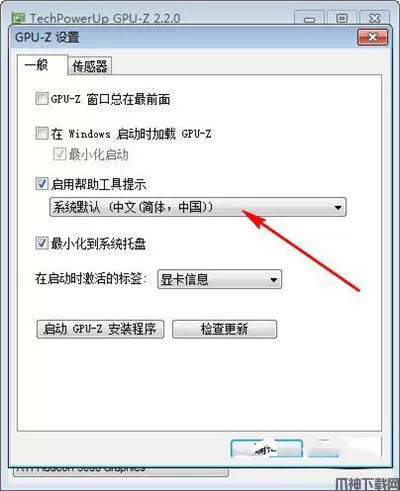Close the GPU-Z 设置 dialog with red X

point(372,37)
